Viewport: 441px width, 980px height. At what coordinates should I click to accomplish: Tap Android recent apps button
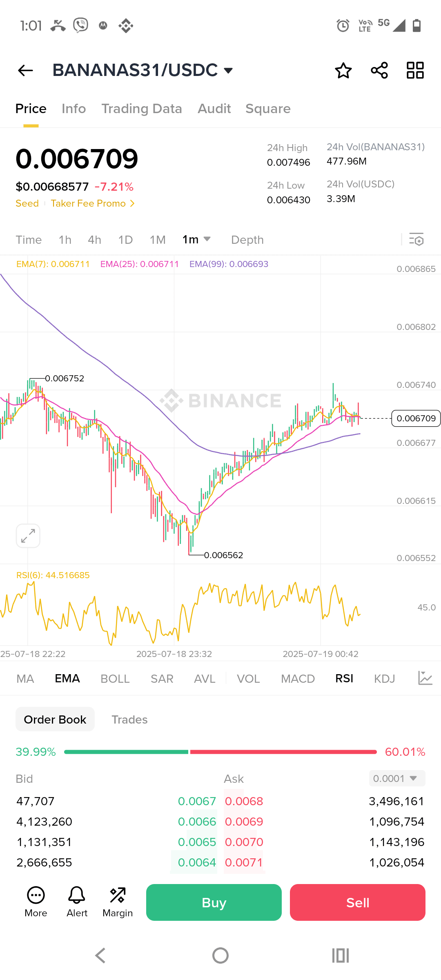pyautogui.click(x=341, y=955)
